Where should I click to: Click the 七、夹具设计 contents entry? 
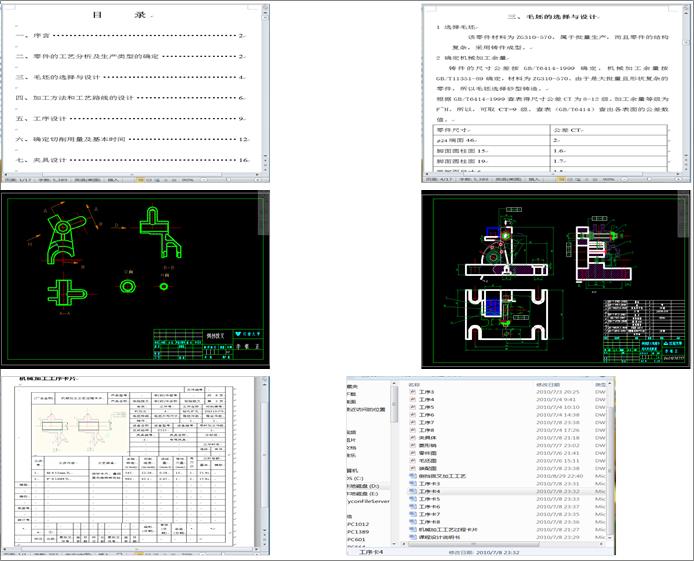coord(132,160)
